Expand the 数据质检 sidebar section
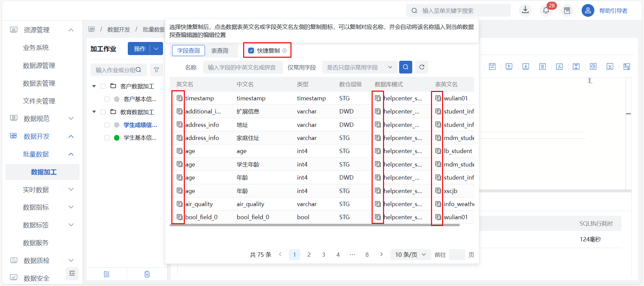Viewport: 644px width, 286px height. tap(71, 260)
